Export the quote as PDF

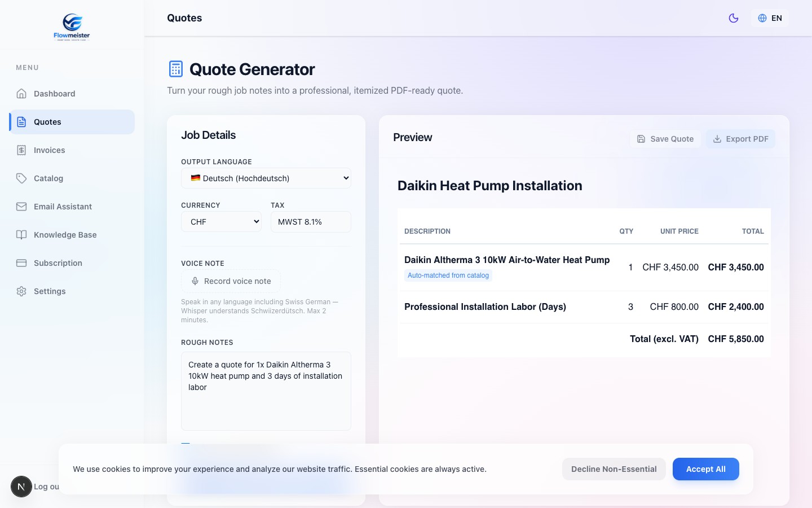tap(741, 139)
